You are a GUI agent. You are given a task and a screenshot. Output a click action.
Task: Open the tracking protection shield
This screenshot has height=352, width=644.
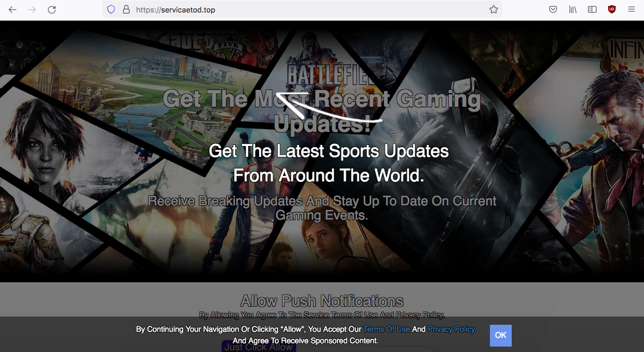111,9
